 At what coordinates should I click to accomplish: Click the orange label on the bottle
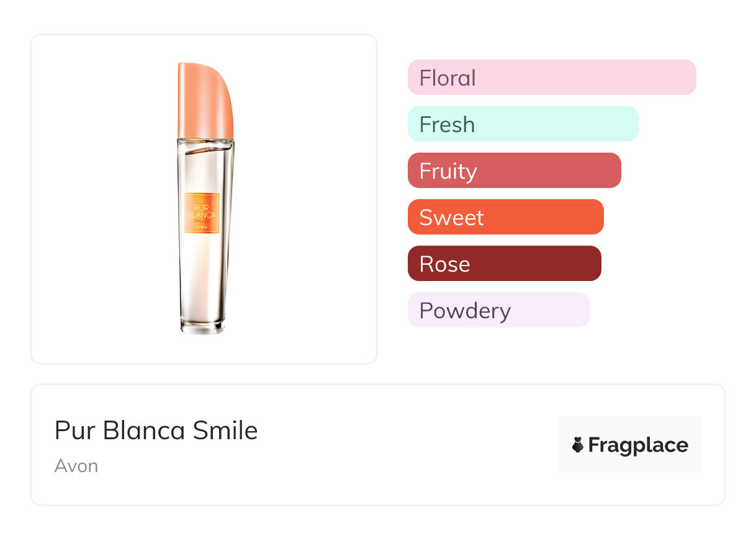click(x=202, y=213)
